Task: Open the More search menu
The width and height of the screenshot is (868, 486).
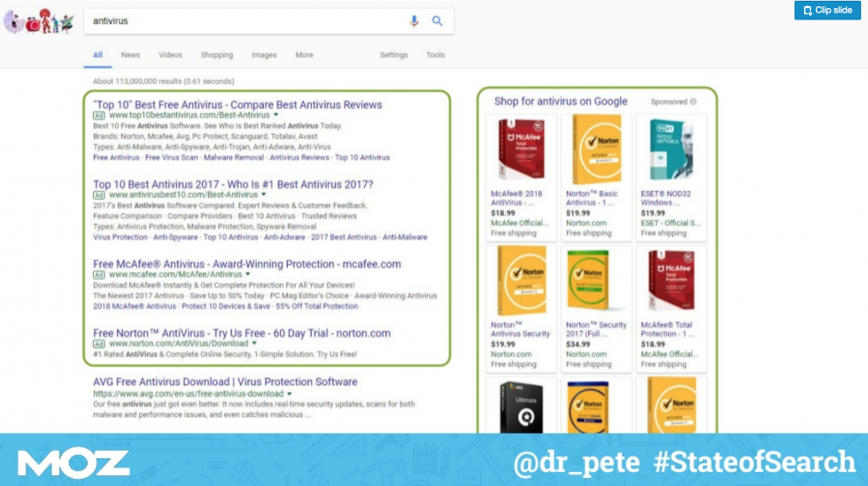Action: coord(304,55)
